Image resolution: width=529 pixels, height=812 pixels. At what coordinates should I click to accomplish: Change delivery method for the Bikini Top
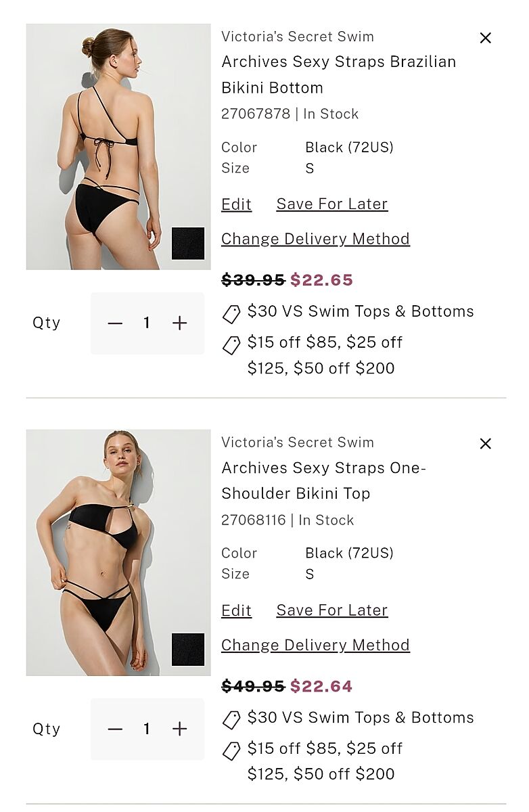[315, 645]
